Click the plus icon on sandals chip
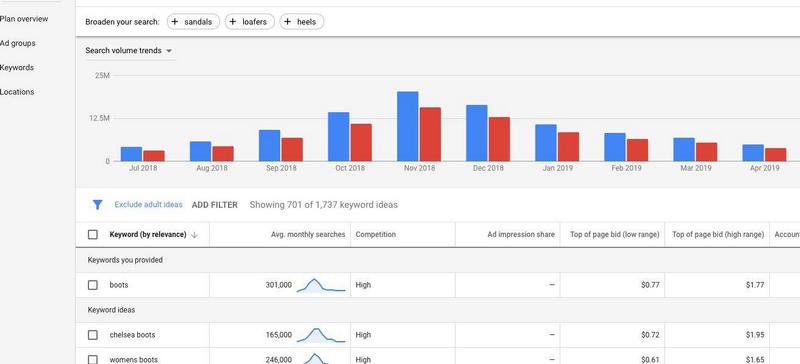The image size is (800, 364). tap(176, 22)
